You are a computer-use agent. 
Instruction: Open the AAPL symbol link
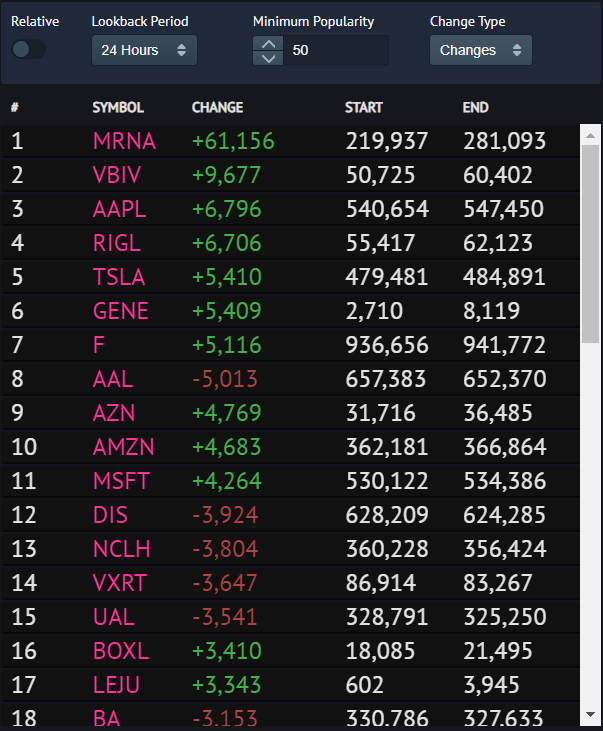tap(119, 209)
